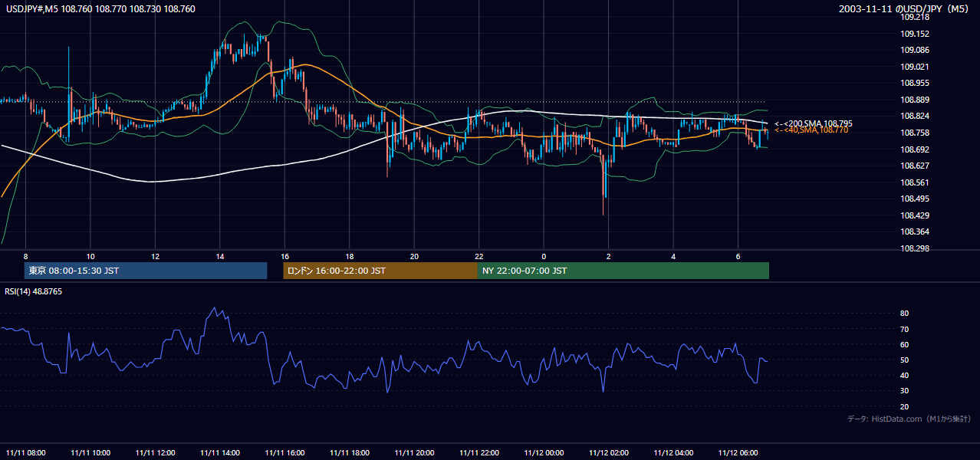Select hour marker 20 under price chart
Viewport: 980px width, 460px height.
pos(414,256)
